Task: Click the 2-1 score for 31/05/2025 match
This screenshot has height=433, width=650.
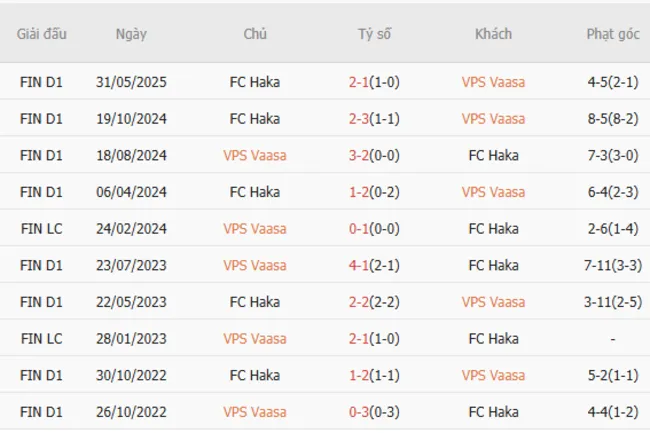Action: tap(359, 82)
